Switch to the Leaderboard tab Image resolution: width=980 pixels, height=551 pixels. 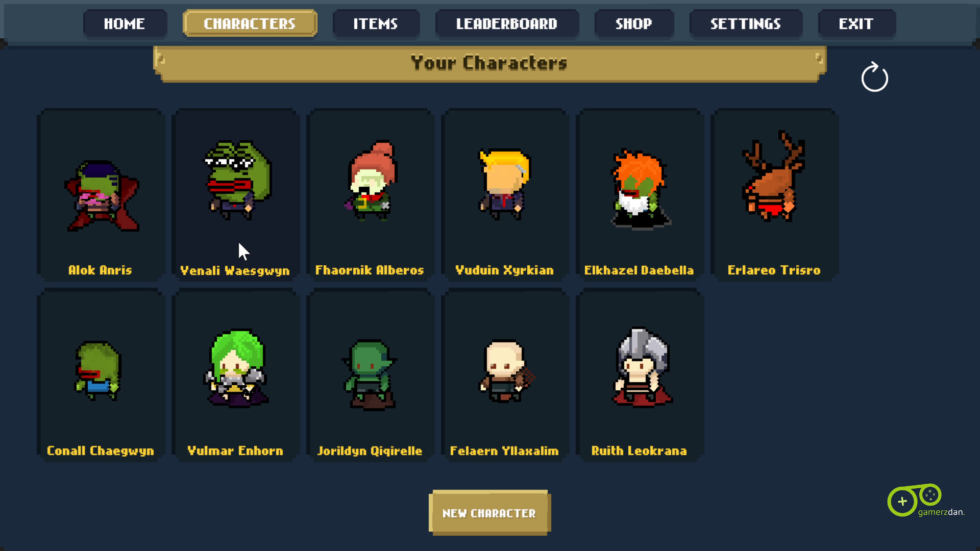tap(507, 23)
